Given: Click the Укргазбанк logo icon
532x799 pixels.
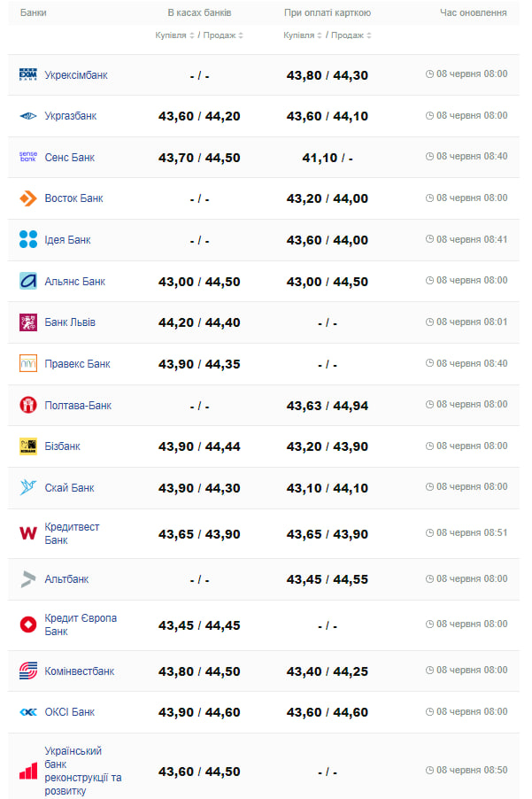Looking at the screenshot, I should click(x=28, y=116).
